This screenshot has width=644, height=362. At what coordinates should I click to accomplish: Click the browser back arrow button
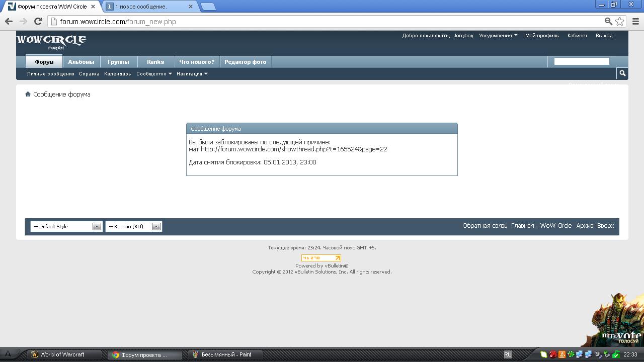tap(9, 21)
